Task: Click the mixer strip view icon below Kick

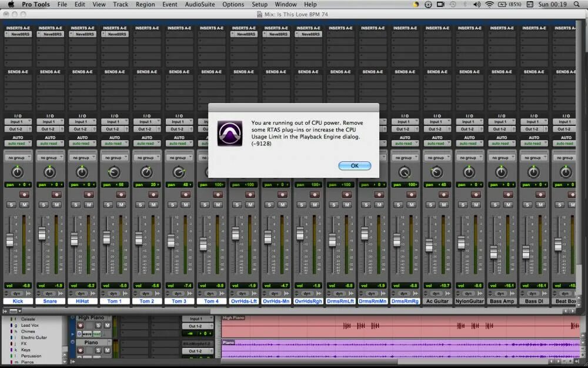Action: pyautogui.click(x=14, y=311)
